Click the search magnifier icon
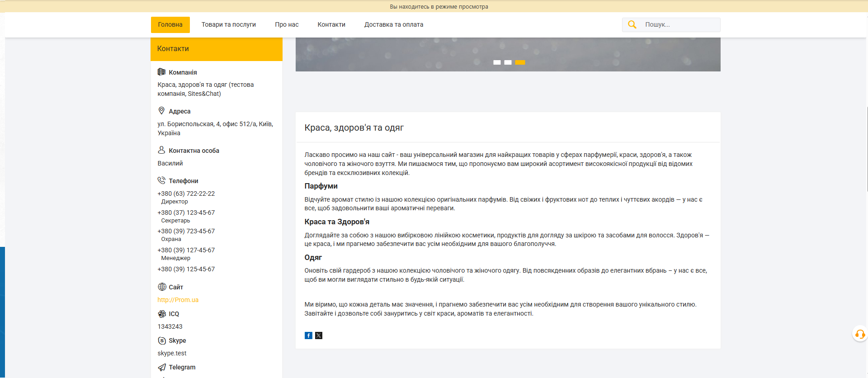 (x=632, y=25)
